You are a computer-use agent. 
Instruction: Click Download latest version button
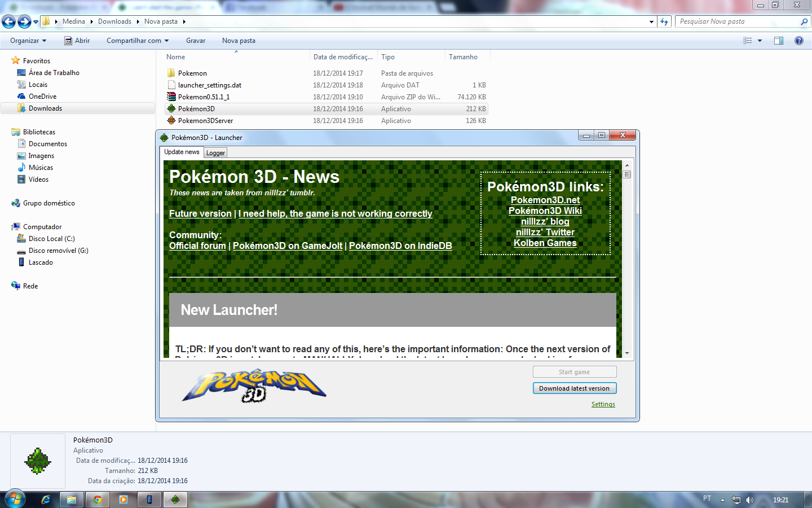[x=575, y=388]
